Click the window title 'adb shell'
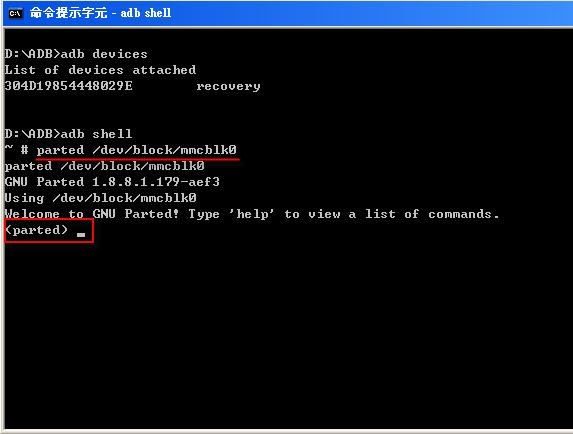The width and height of the screenshot is (573, 434). 146,13
